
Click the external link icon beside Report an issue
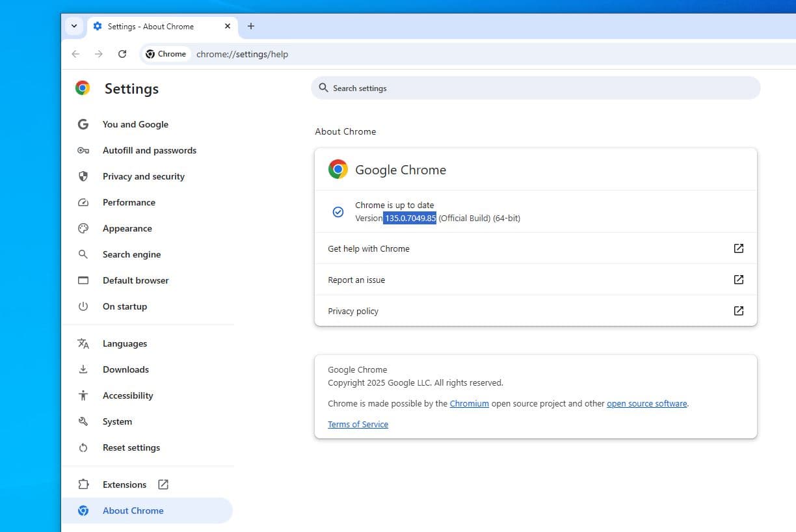(x=738, y=279)
